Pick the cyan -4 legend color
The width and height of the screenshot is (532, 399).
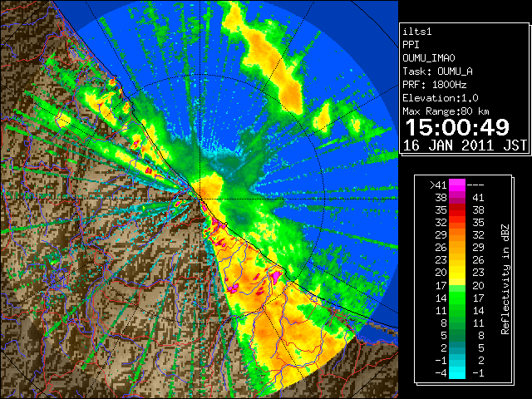click(x=457, y=372)
